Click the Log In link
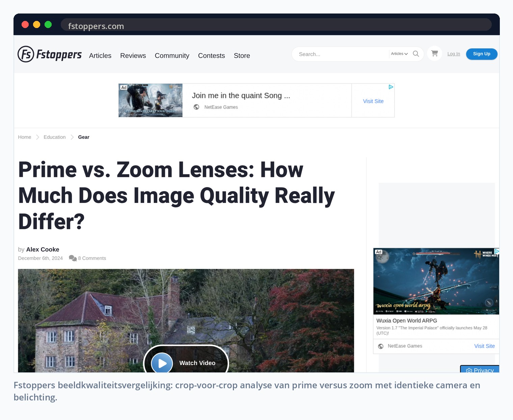 click(454, 54)
